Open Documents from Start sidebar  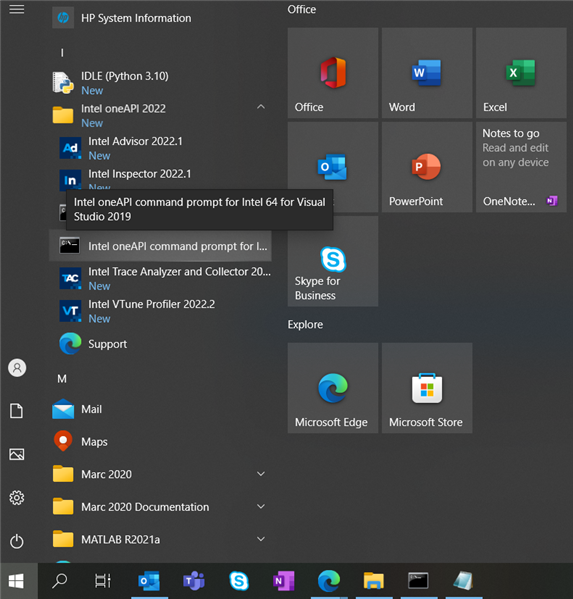tap(17, 411)
